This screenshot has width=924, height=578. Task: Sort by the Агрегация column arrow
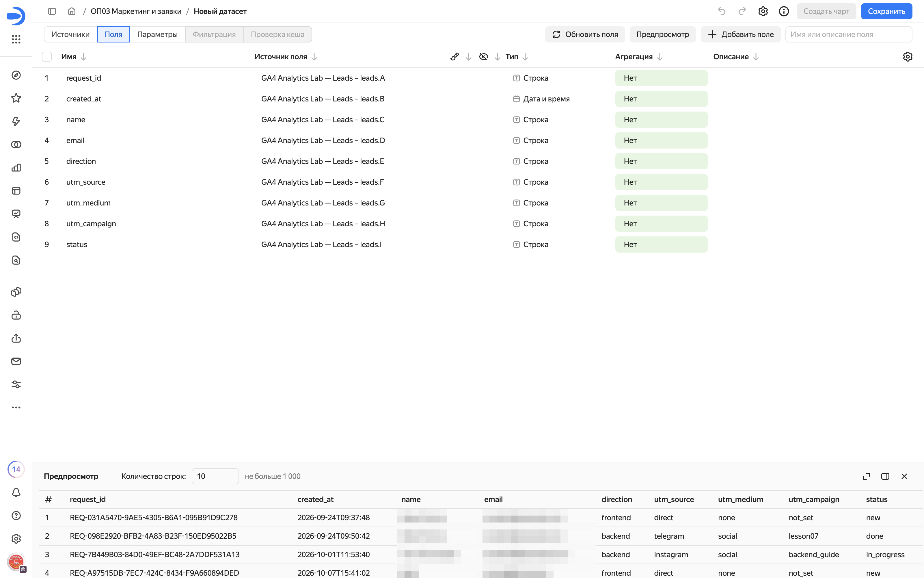click(660, 57)
